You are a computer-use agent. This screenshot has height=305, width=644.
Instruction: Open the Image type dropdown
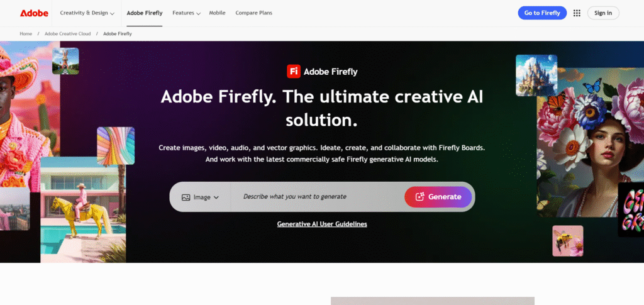click(x=201, y=197)
